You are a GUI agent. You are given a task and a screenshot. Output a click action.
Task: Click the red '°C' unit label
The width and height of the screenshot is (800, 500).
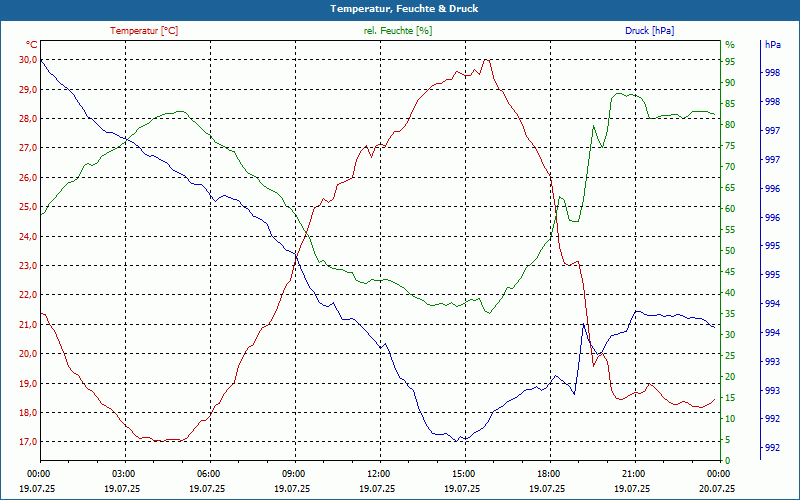click(32, 45)
